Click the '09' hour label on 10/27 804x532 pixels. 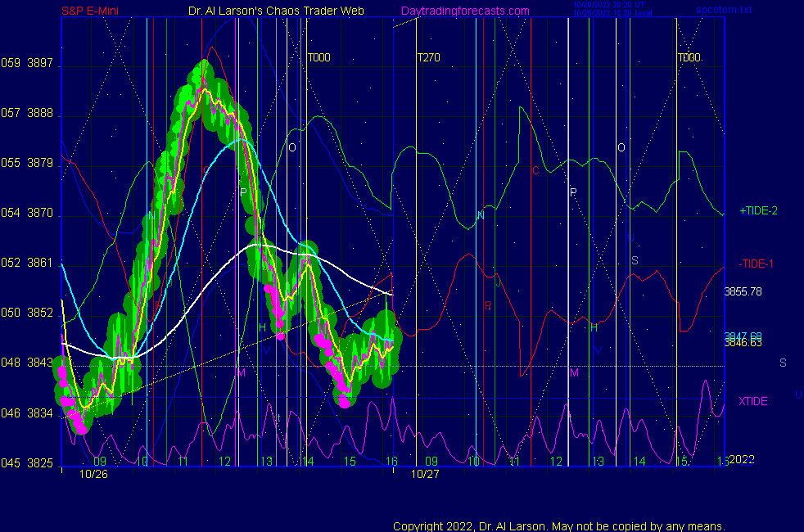(431, 462)
